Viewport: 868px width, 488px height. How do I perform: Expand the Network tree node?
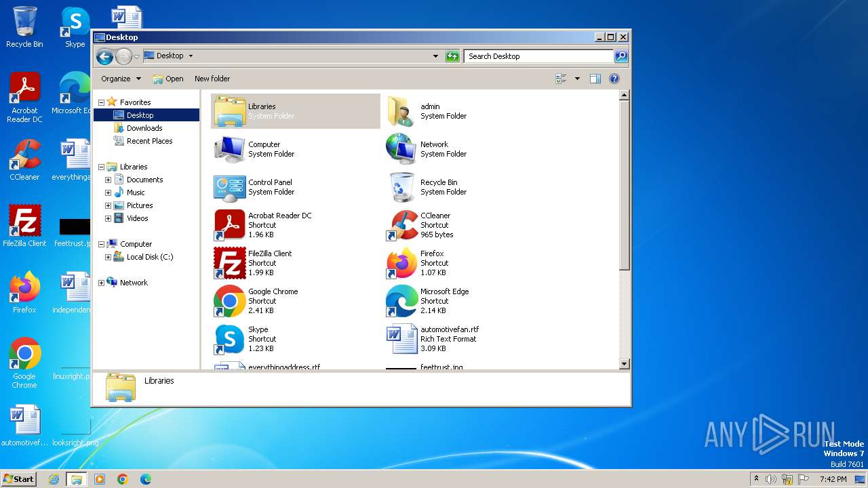101,283
